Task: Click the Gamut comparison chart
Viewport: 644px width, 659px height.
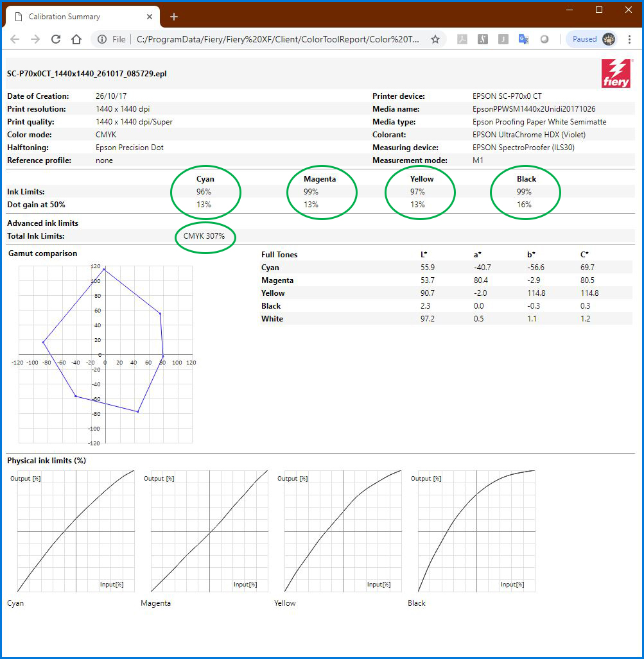Action: [104, 355]
